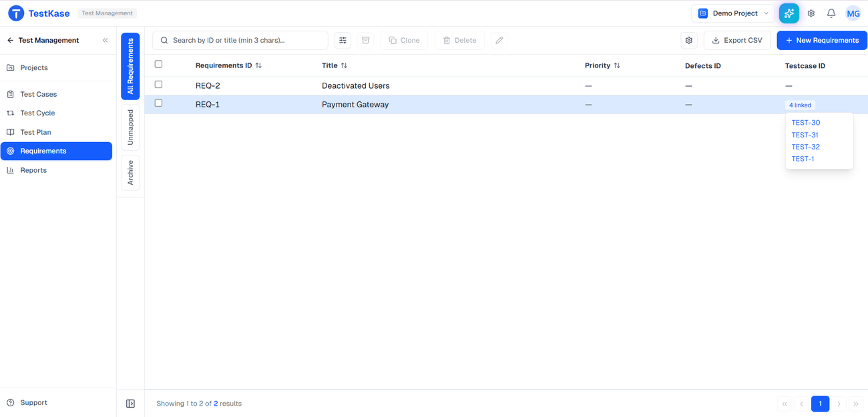Go to next page arrow
The height and width of the screenshot is (417, 868).
[839, 404]
